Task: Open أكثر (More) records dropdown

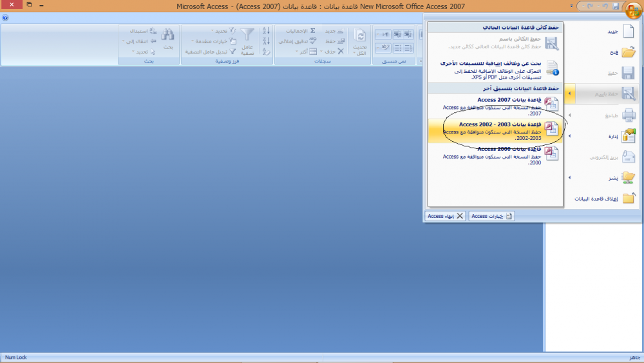Action: 306,52
